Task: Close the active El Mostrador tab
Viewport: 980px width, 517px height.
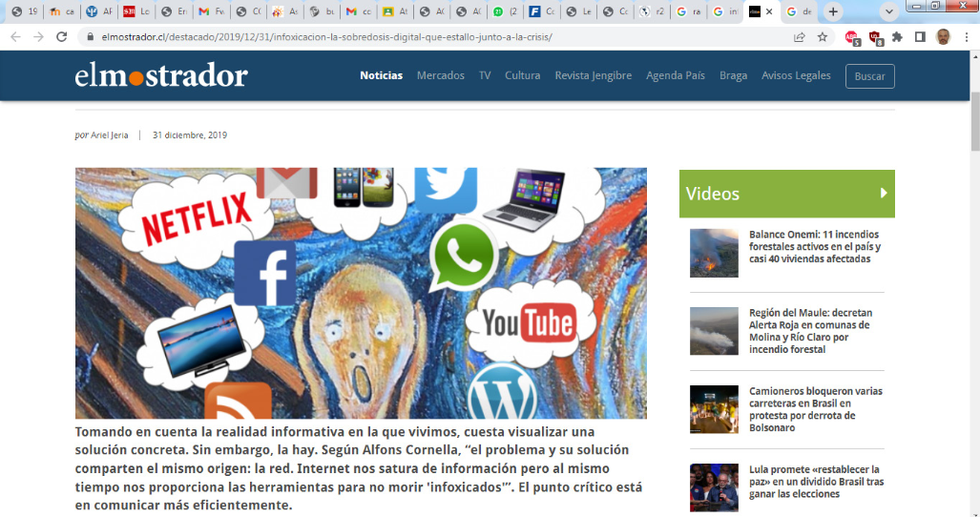Action: coord(769,11)
